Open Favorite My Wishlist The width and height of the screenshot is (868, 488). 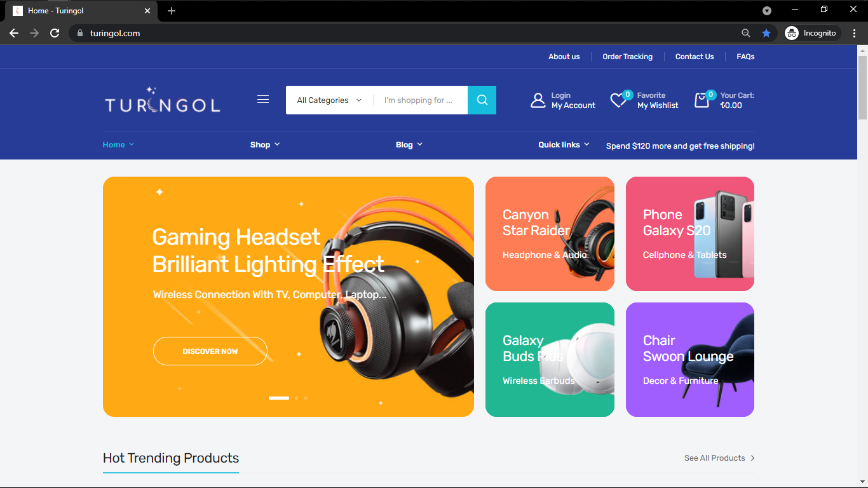658,100
